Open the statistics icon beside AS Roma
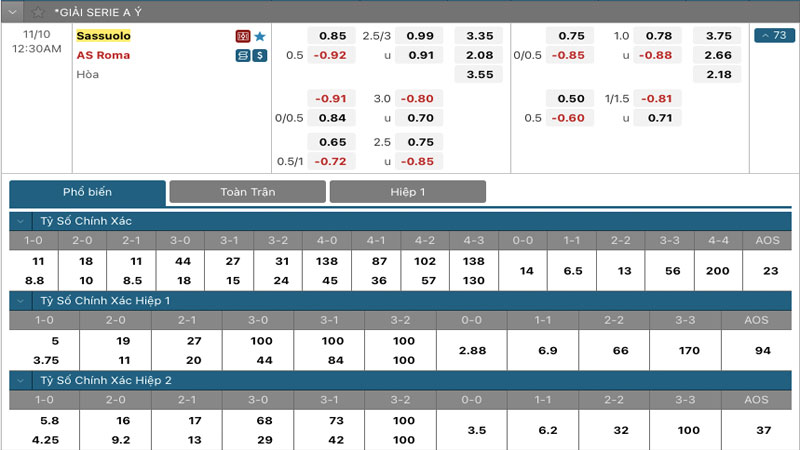Viewport: 800px width, 450px height. 242,55
